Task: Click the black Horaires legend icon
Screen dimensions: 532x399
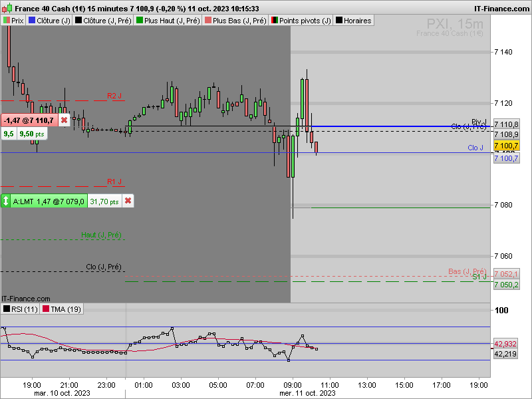Action: 339,21
